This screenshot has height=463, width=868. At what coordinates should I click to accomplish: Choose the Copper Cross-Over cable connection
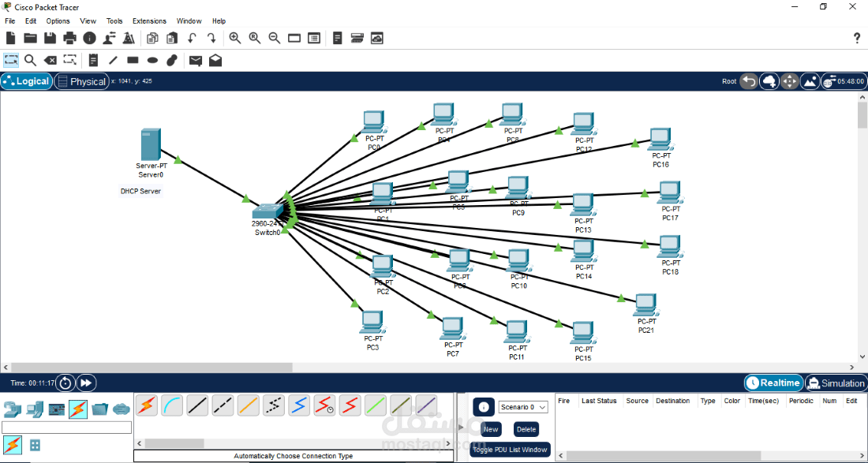pyautogui.click(x=222, y=404)
